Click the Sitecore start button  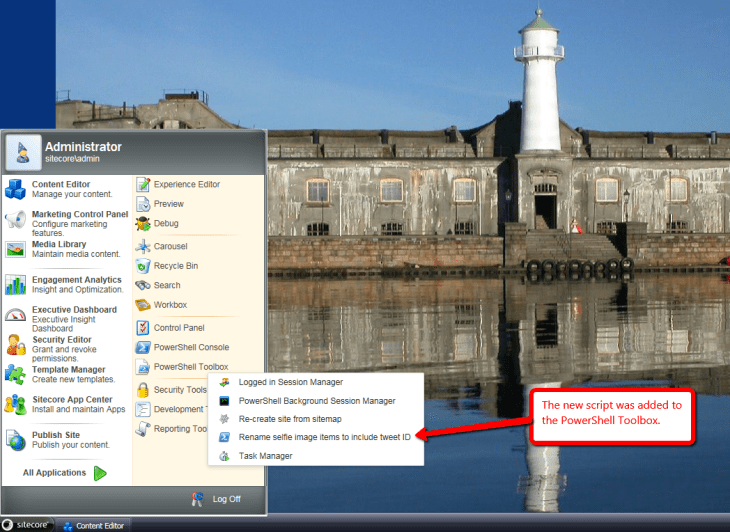(x=28, y=524)
